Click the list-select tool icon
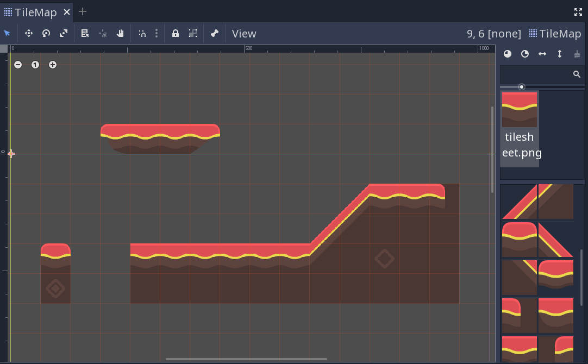Screen dimensions: 588x364 click(x=85, y=33)
